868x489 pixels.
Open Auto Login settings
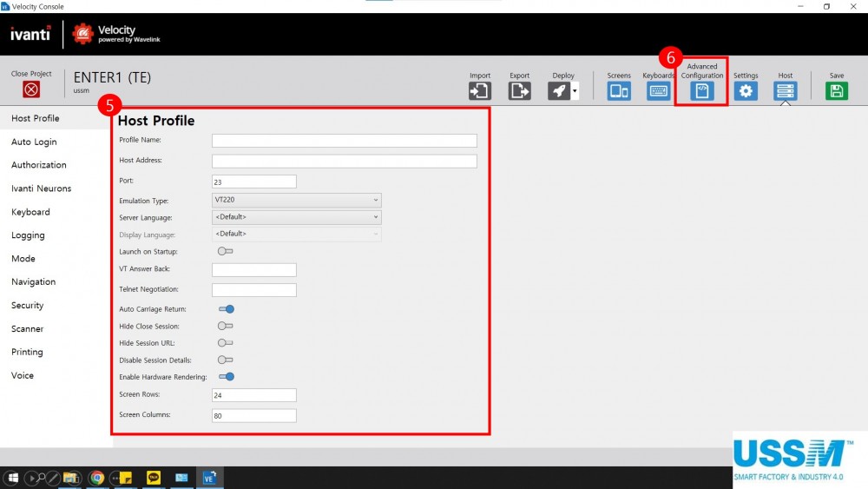coord(34,142)
